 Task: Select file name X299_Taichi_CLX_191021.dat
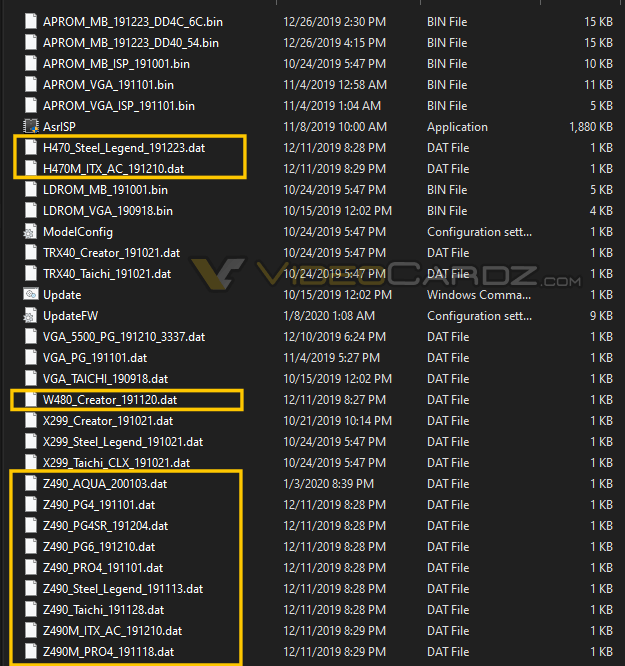(x=116, y=463)
